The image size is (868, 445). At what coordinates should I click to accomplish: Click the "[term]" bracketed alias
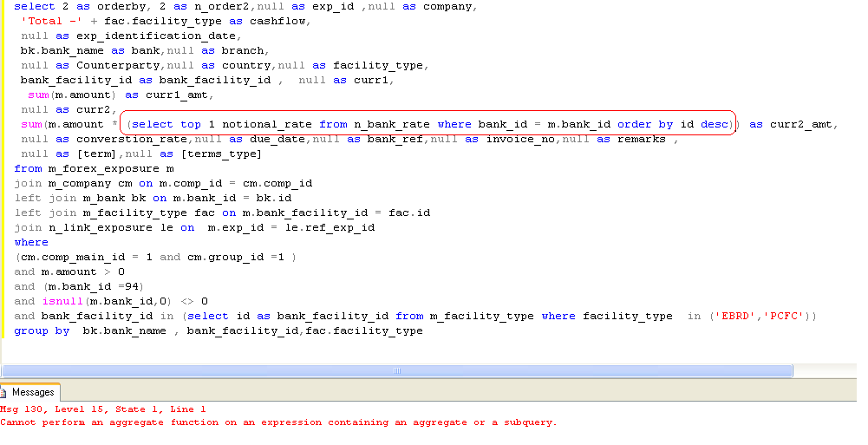[97, 154]
